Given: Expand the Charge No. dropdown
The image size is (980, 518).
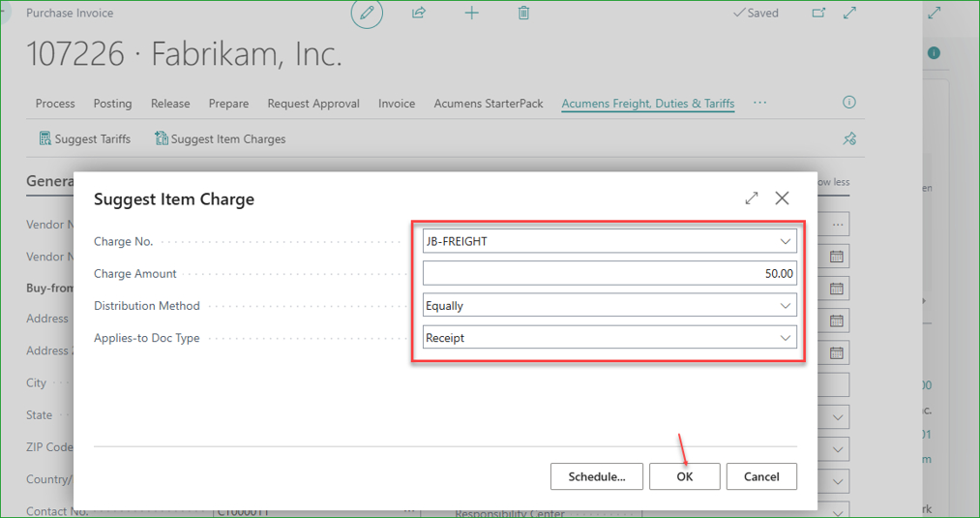Looking at the screenshot, I should (785, 241).
